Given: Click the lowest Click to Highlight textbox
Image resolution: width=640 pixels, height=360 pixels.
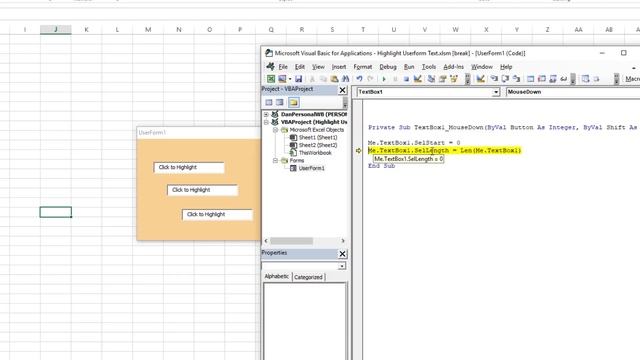Looking at the screenshot, I should (x=217, y=214).
